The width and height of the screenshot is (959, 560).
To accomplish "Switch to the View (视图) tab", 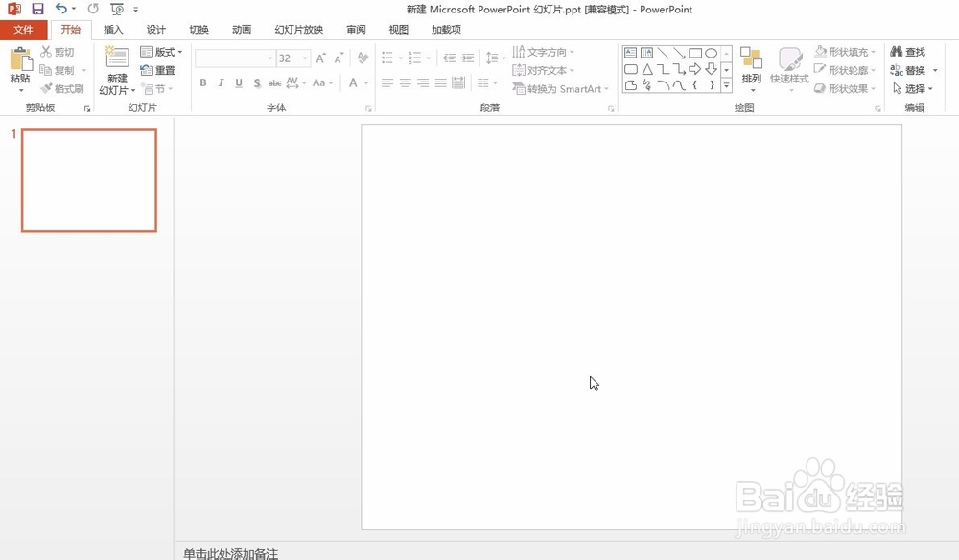I will (399, 30).
